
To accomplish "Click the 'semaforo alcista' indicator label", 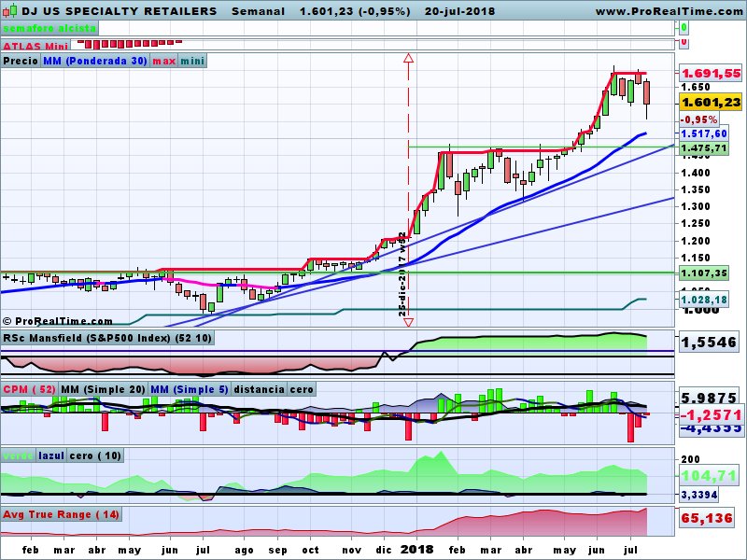I will [x=49, y=28].
